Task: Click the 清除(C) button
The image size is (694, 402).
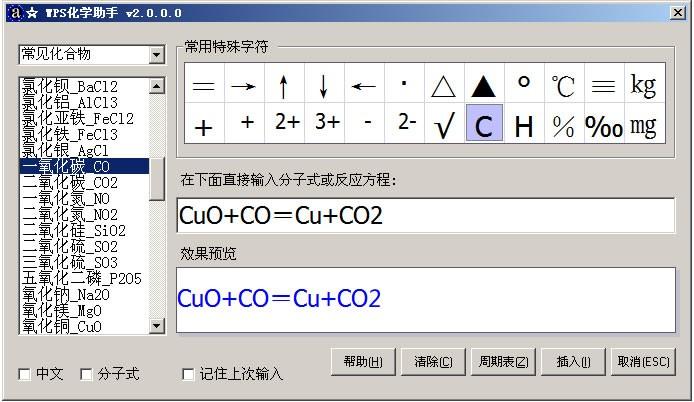Action: click(x=433, y=362)
